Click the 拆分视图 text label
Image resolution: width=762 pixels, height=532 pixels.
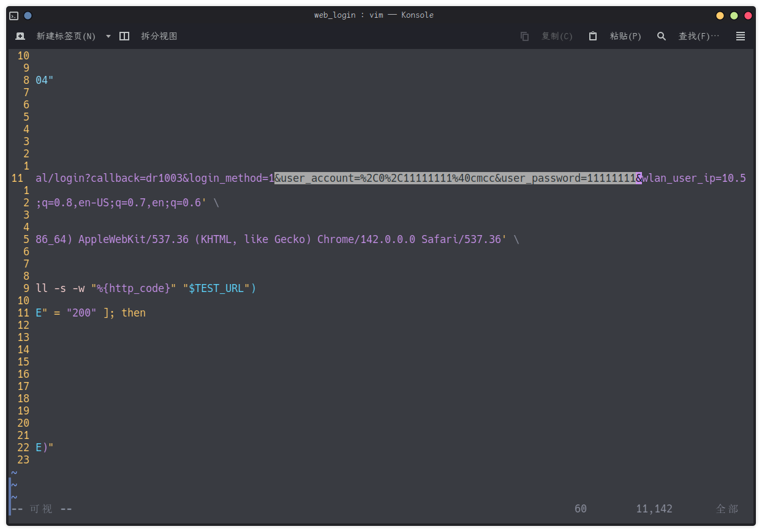tap(159, 36)
